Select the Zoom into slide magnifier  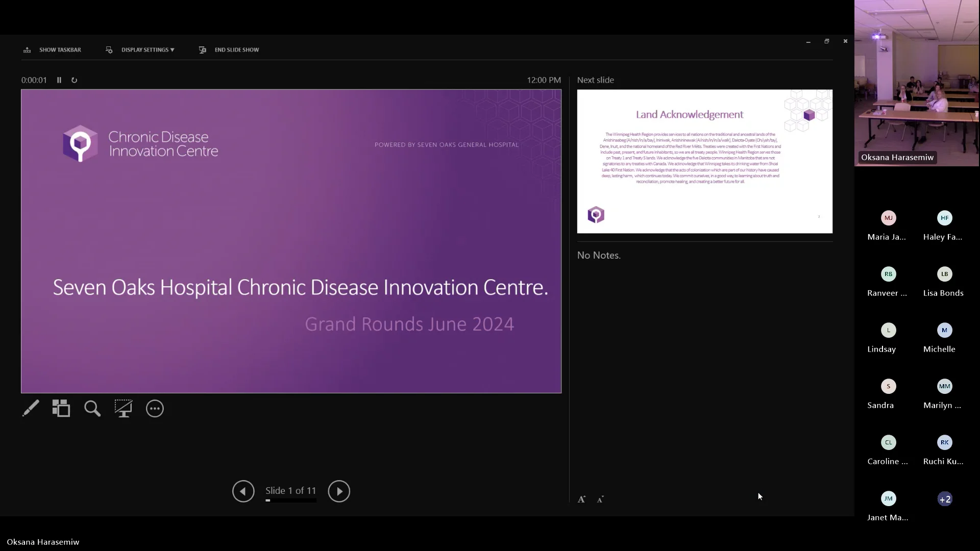92,409
